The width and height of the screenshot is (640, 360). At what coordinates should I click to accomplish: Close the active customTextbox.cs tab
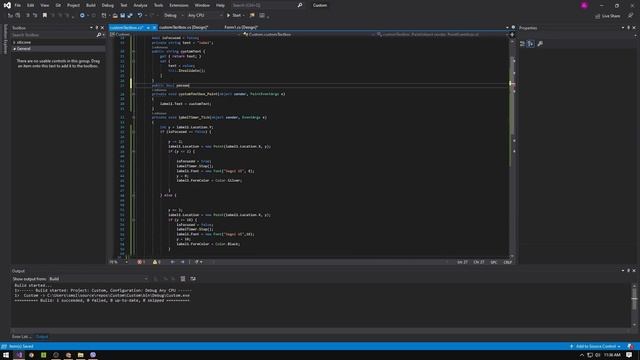154,27
